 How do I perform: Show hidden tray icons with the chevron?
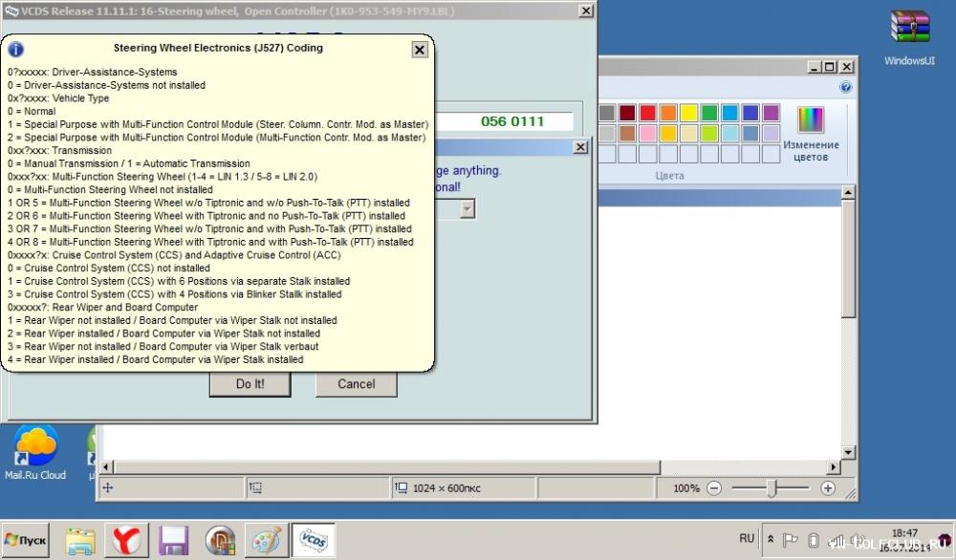pyautogui.click(x=771, y=539)
